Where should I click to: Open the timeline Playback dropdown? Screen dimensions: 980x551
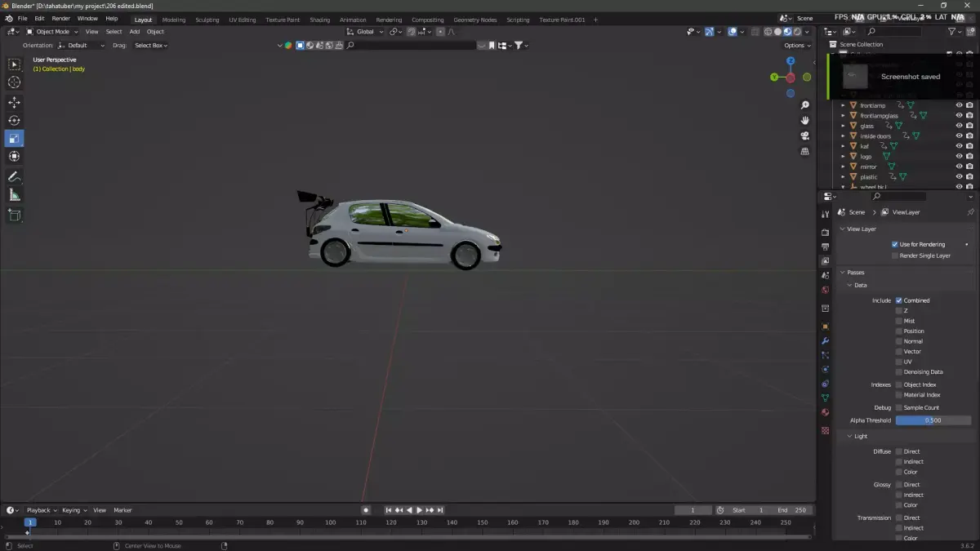(x=41, y=510)
